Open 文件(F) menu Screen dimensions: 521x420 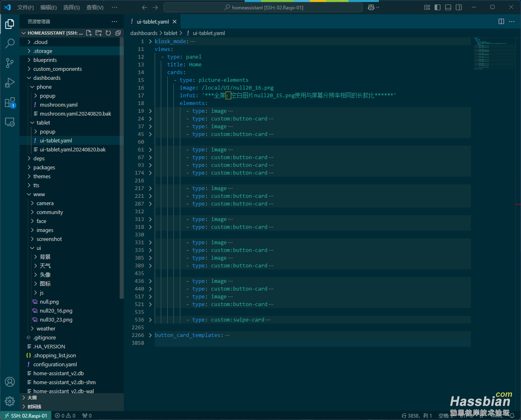point(26,7)
